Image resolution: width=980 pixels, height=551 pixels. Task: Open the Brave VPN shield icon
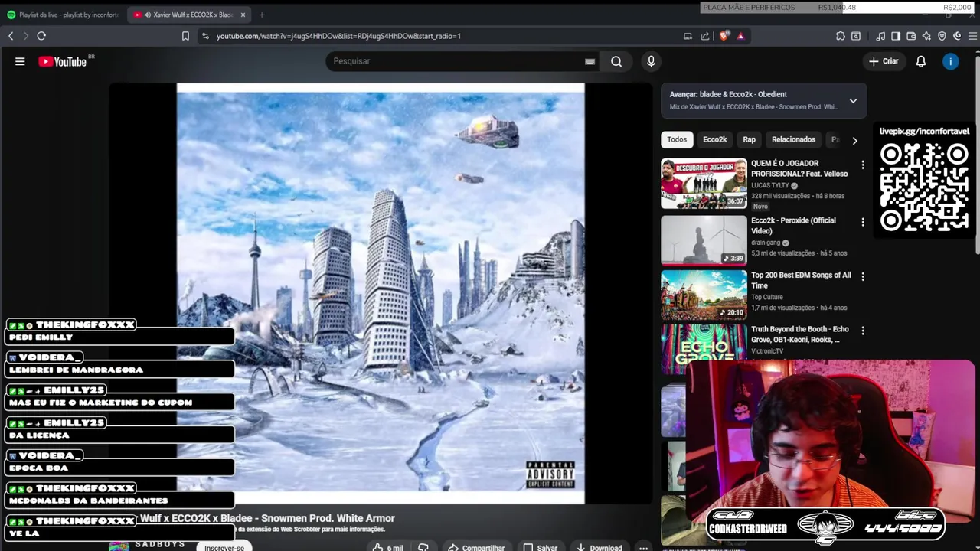[942, 36]
